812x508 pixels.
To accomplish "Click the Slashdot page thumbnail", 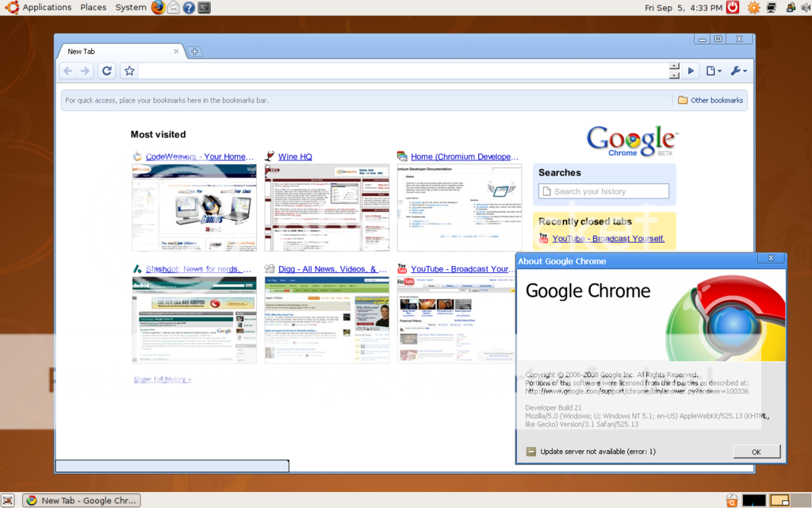I will pos(194,320).
